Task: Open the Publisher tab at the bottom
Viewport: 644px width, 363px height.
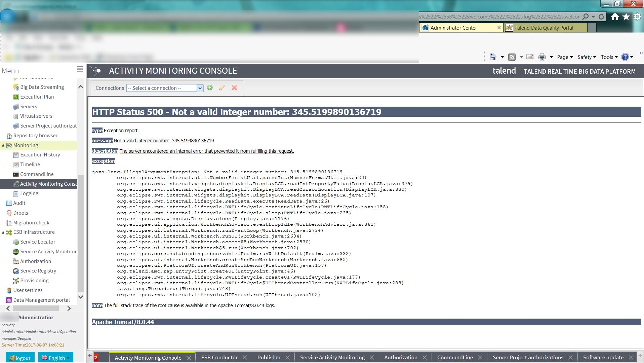Action: (269, 357)
